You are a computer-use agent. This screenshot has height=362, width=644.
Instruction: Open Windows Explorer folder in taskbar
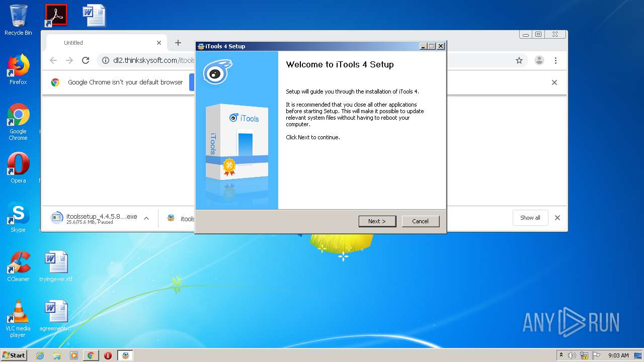[x=57, y=355]
